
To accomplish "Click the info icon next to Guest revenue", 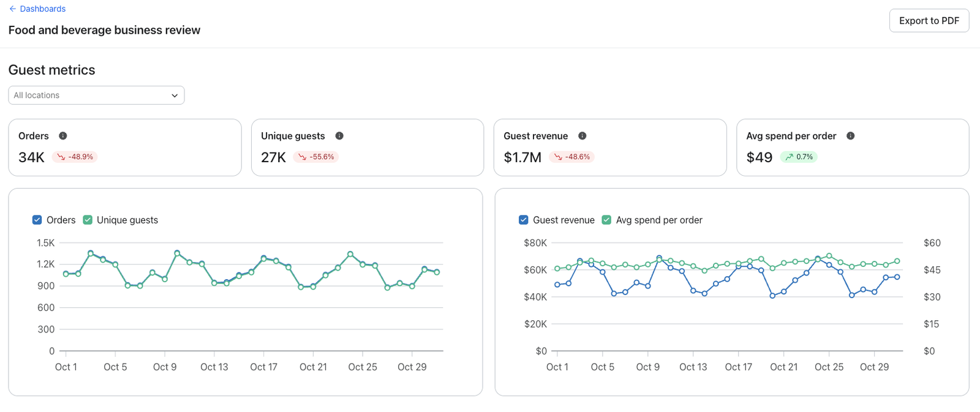I will pyautogui.click(x=582, y=136).
